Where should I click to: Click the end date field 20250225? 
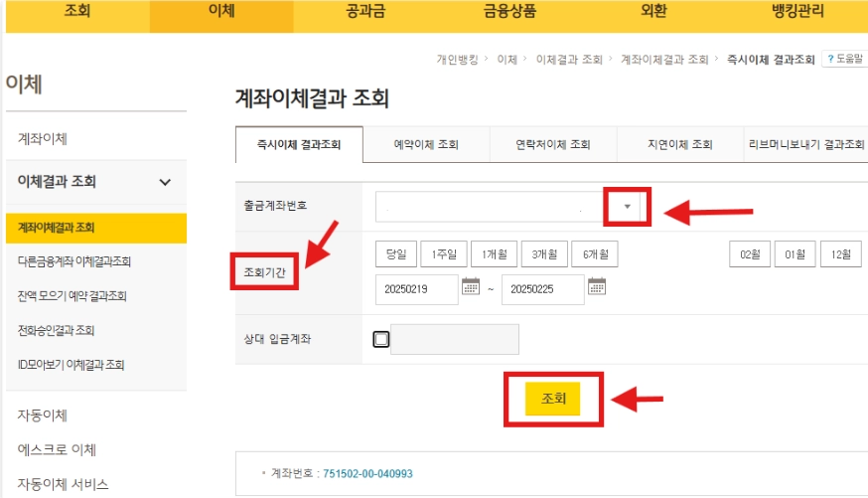(543, 289)
